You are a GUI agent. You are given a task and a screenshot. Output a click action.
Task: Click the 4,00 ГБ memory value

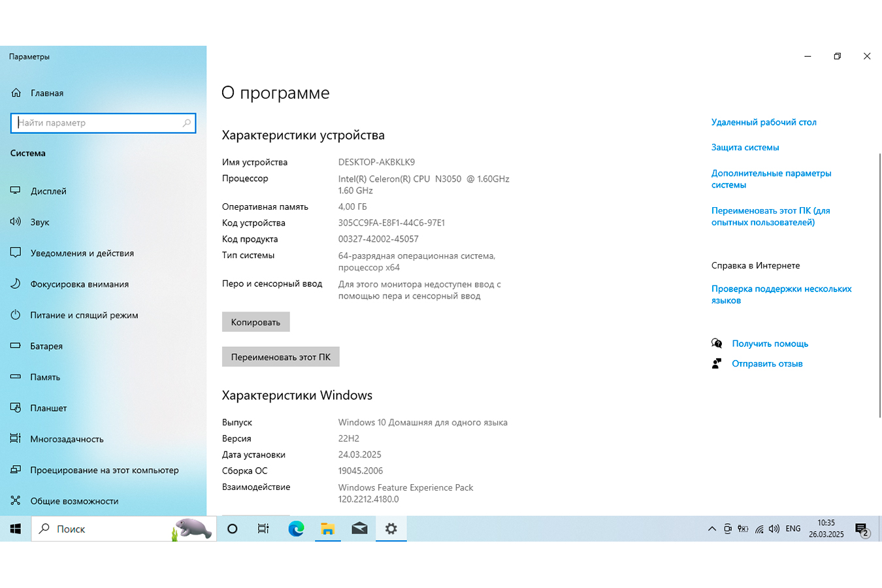click(x=352, y=207)
